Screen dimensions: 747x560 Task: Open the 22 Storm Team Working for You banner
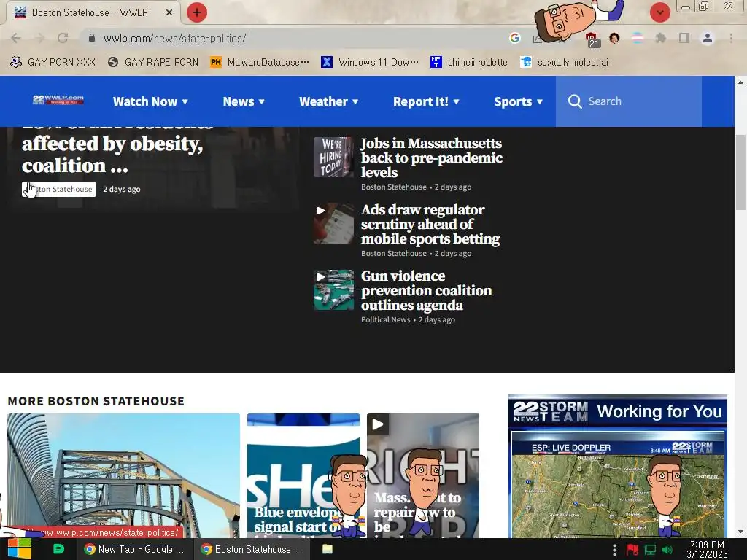coord(617,412)
